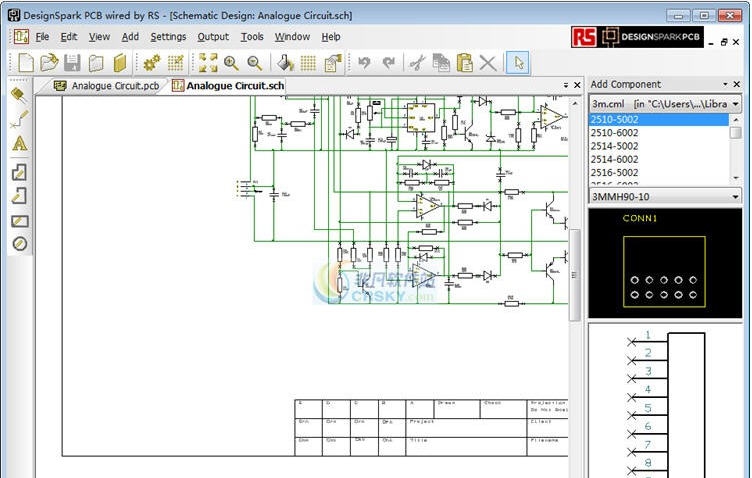Open the Output menu
This screenshot has height=478, width=752.
213,37
